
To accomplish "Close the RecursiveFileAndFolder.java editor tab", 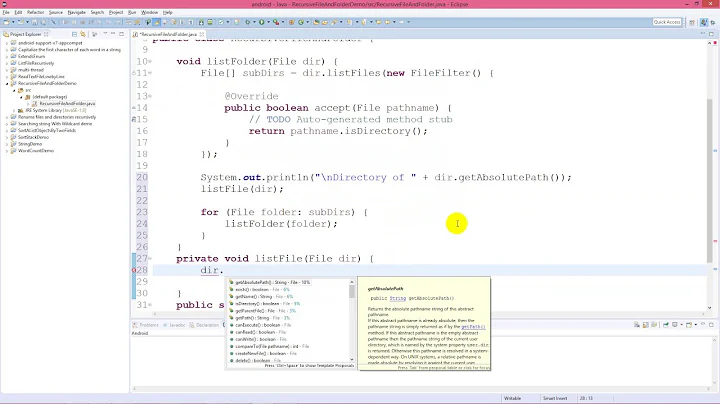I will [202, 34].
